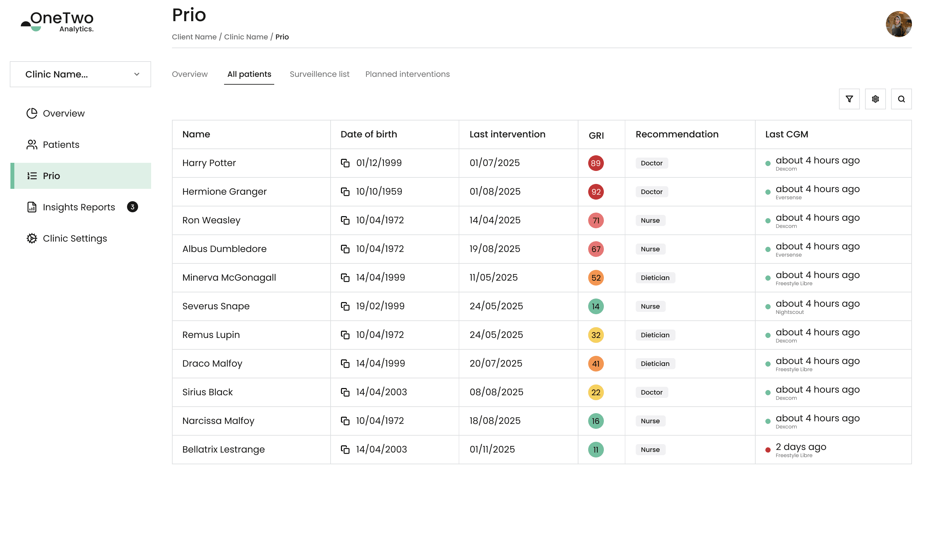Open patient Hermione Granger
The image size is (938, 560).
click(224, 192)
